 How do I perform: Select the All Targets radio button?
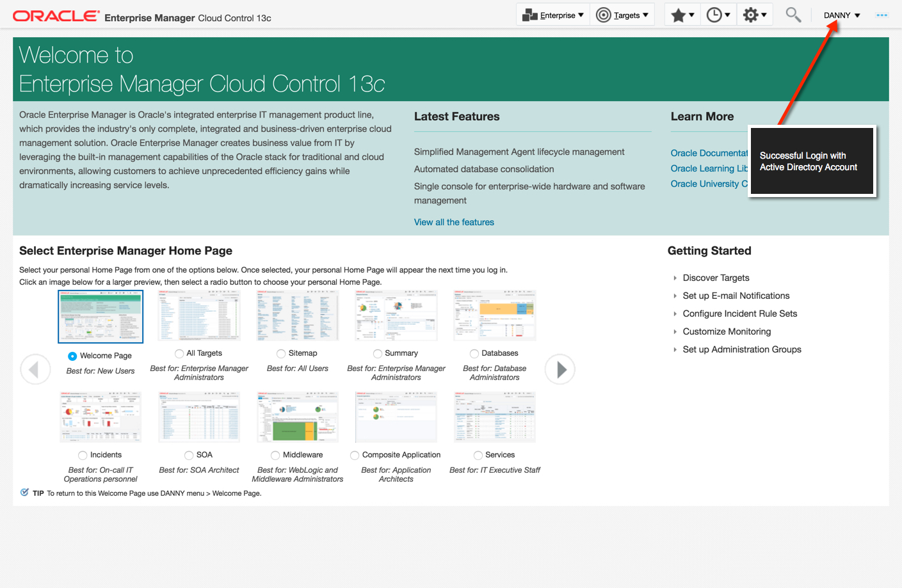click(179, 354)
